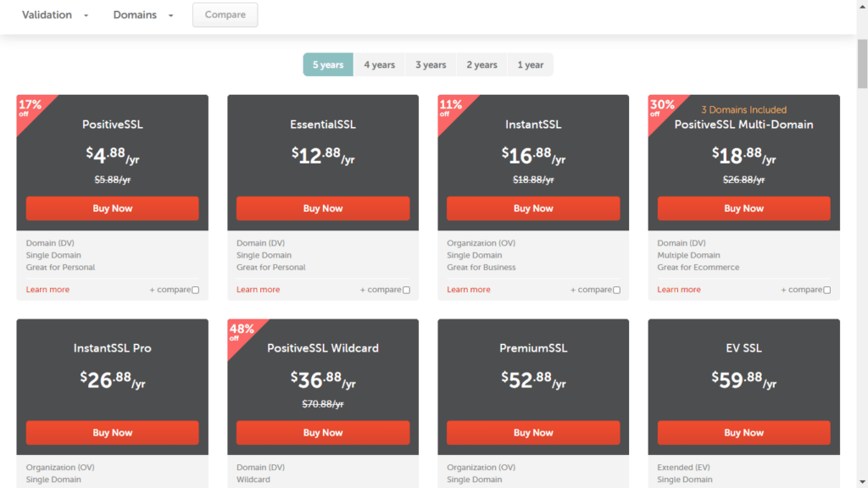Check the compare box for PositiveSSL
The height and width of the screenshot is (488, 868).
coord(196,291)
